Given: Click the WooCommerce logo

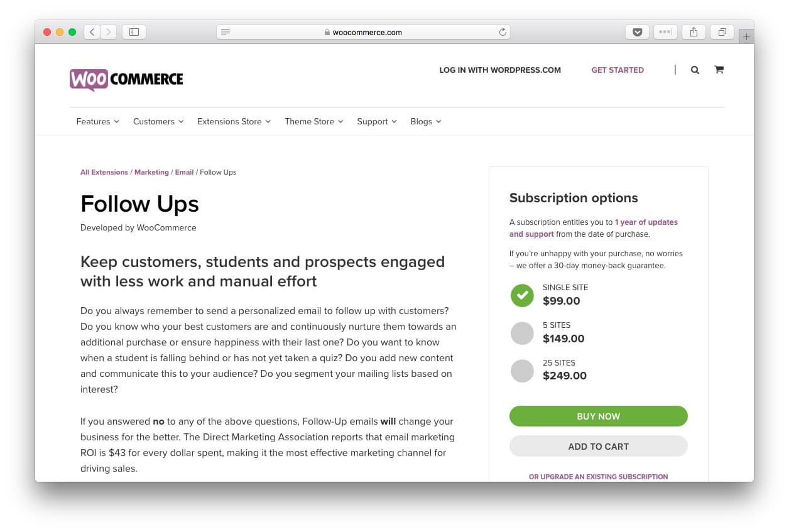Looking at the screenshot, I should pyautogui.click(x=126, y=80).
